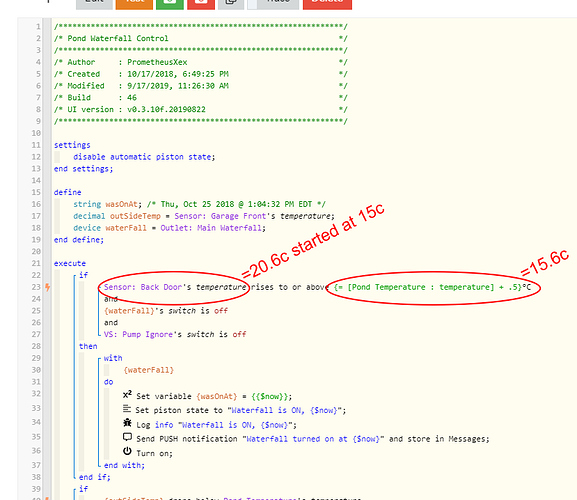Image resolution: width=577 pixels, height=500 pixels.
Task: Click the gray Edit button
Action: [x=94, y=3]
